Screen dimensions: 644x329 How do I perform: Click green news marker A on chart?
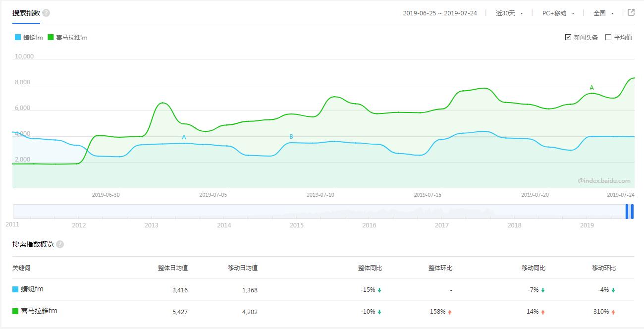coord(591,88)
